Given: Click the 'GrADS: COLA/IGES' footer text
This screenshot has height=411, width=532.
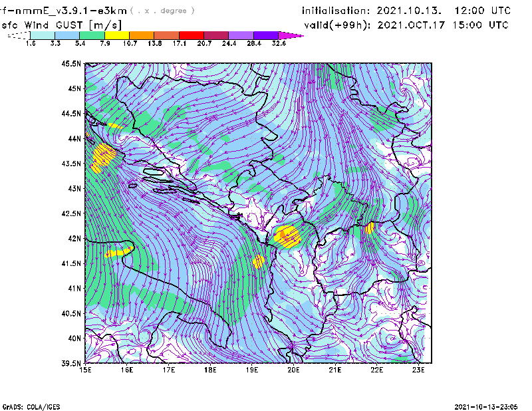Looking at the screenshot, I should click(x=31, y=407).
